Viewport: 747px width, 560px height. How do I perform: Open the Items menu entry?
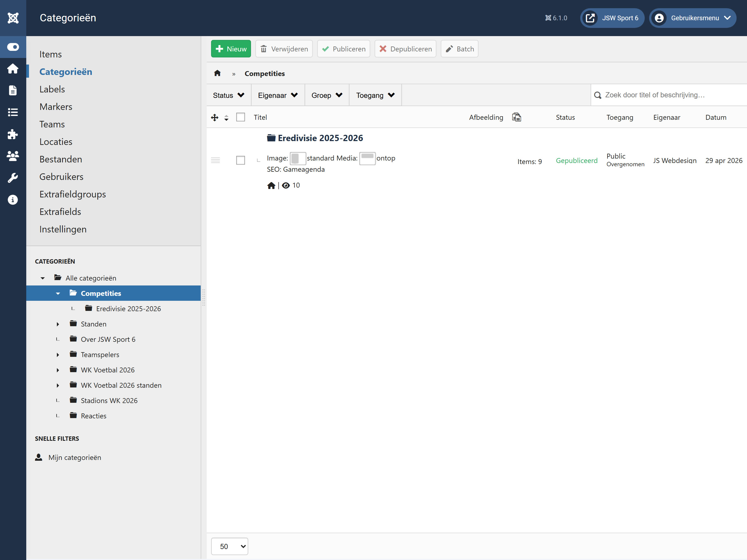(50, 54)
